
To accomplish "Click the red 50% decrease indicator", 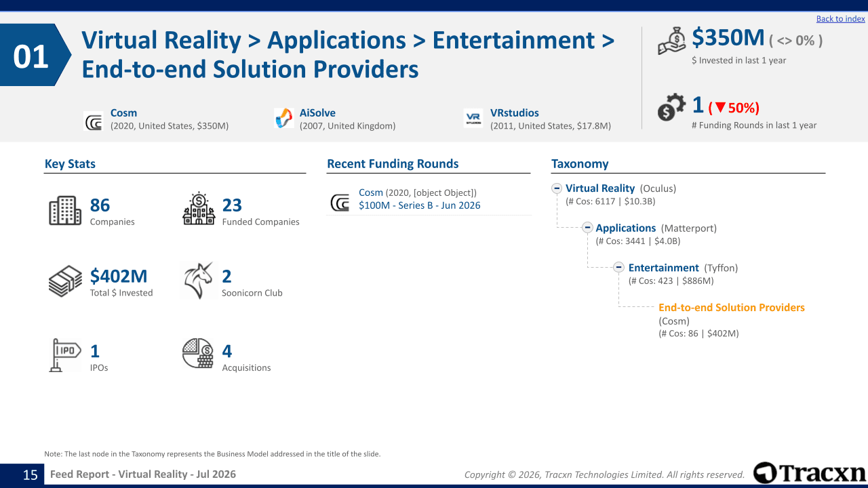I will click(x=734, y=108).
